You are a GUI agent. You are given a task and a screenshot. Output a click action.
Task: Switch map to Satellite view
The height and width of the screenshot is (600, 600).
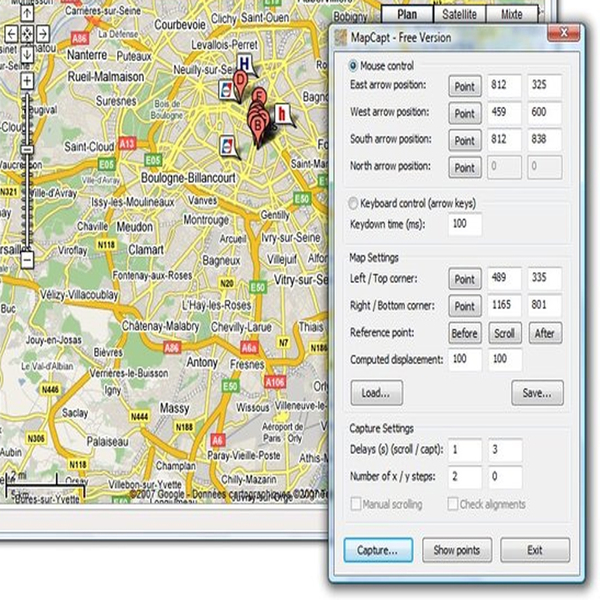click(459, 15)
